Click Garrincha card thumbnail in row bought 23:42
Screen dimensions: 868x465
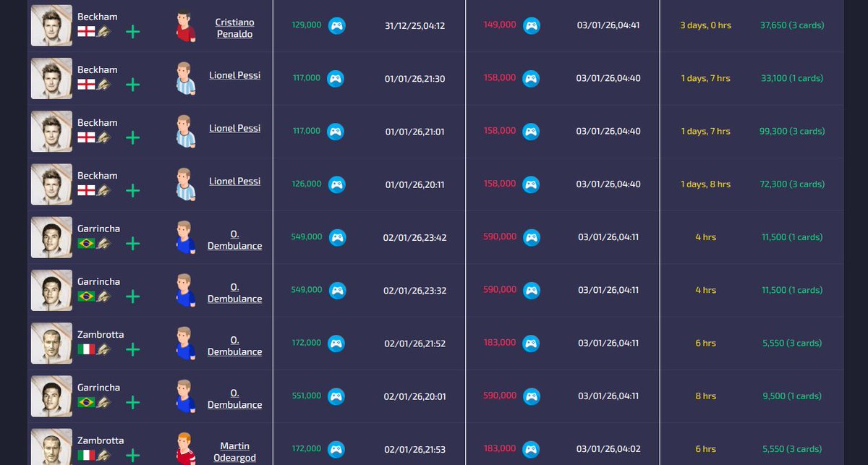click(x=51, y=237)
